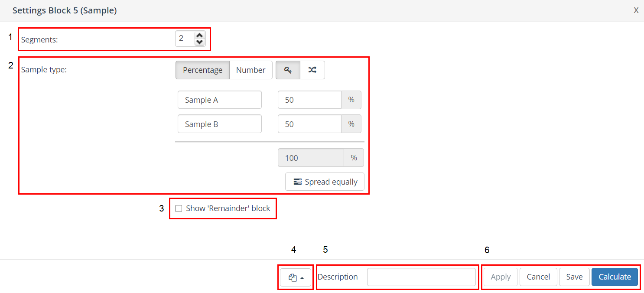Switch sample type to Number
Viewport: 644px width, 293px height.
(x=250, y=70)
